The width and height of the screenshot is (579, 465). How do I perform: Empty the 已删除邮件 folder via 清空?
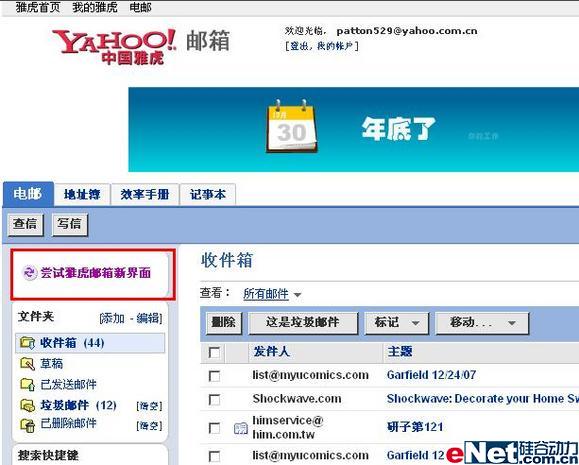(x=149, y=426)
